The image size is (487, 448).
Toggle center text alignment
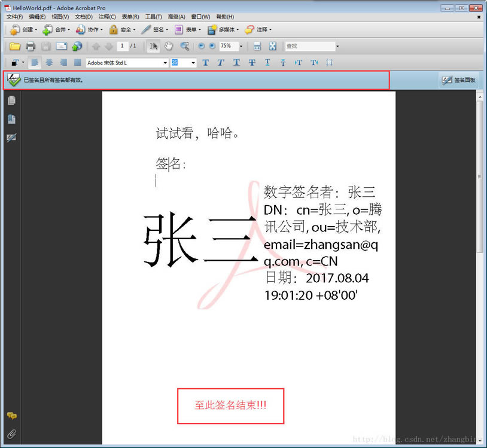pos(49,63)
